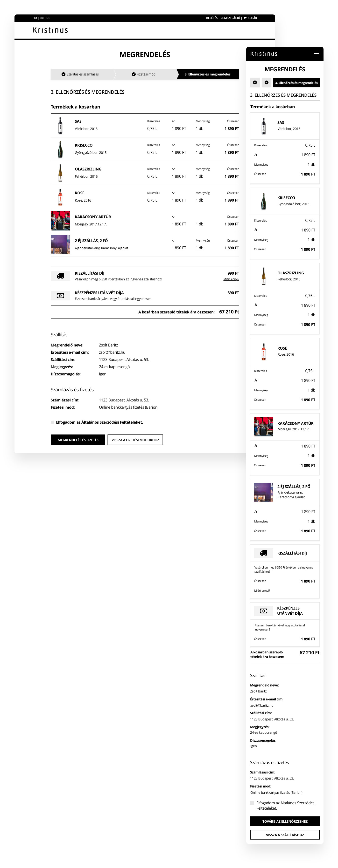Click the Karácsony Artúr thumbnail on desktop
This screenshot has height=868, width=338.
pos(60,221)
